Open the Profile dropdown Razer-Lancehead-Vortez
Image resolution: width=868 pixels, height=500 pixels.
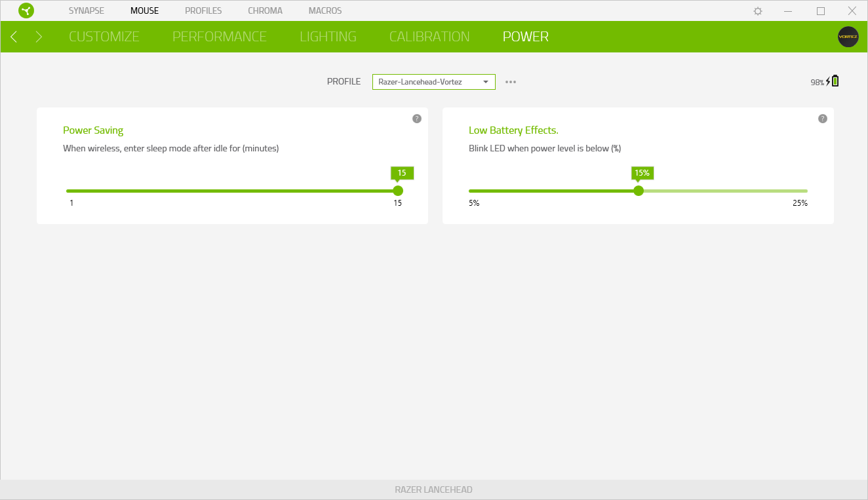coord(434,82)
